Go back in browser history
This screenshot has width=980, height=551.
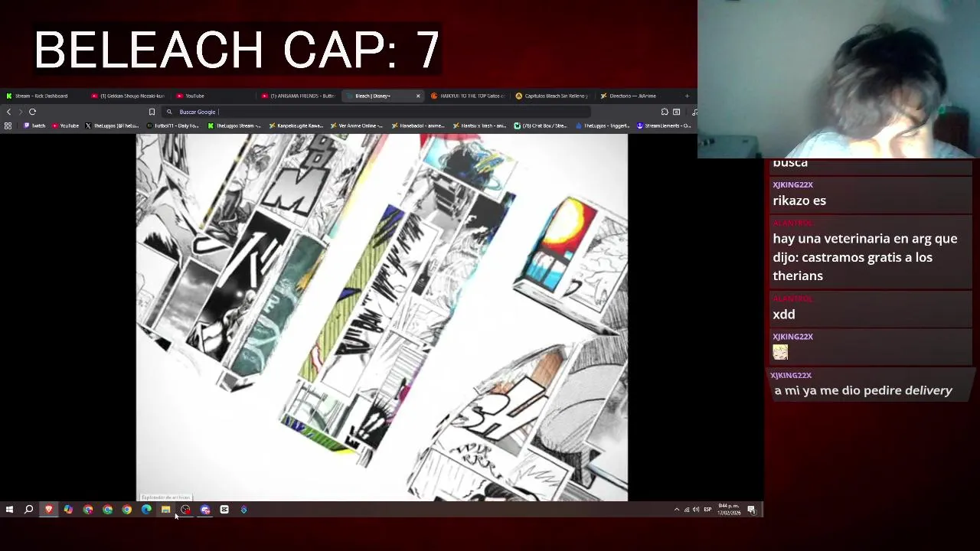[x=8, y=112]
